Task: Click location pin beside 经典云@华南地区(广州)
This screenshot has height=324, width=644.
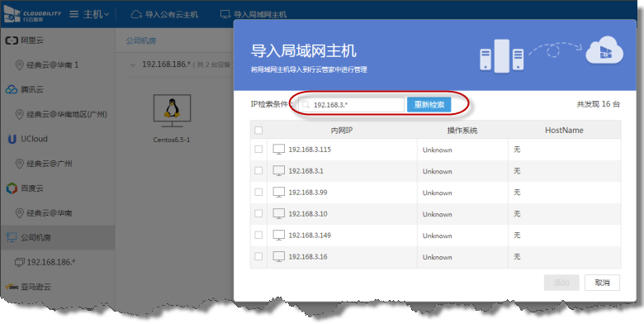Action: 19,114
